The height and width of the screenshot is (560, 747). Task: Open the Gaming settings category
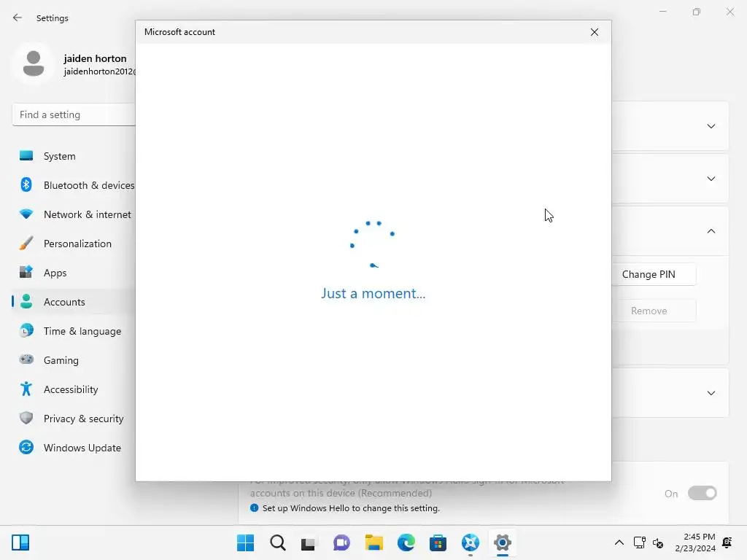point(74,360)
